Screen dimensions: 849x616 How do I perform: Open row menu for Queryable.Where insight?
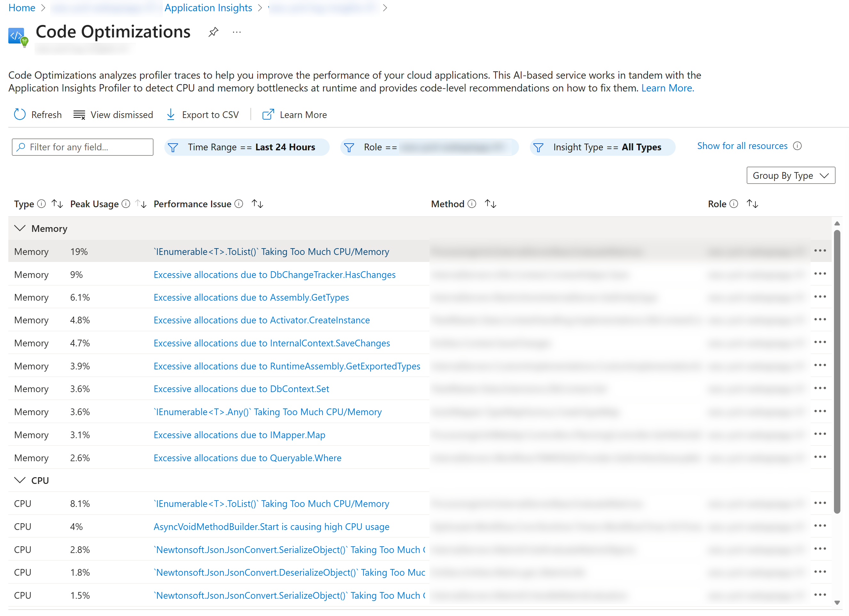pos(820,457)
